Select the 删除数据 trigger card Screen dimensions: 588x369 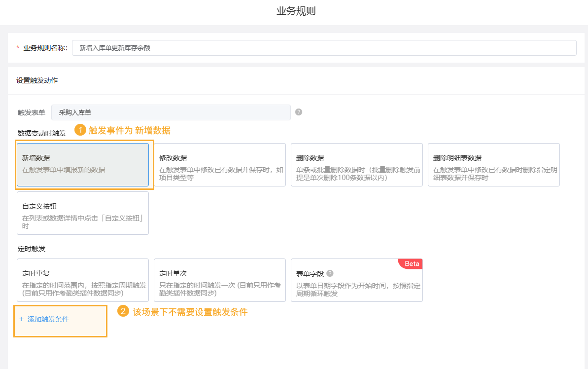(x=356, y=165)
